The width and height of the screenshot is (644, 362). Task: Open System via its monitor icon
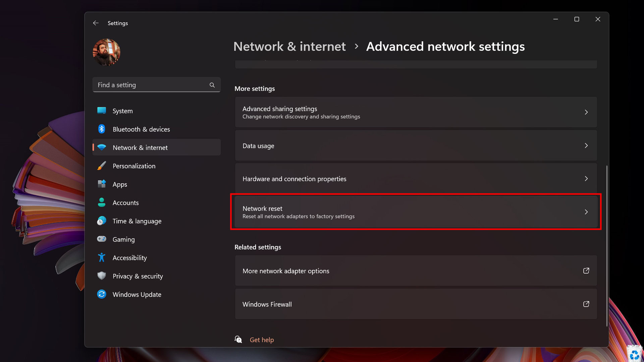pos(102,111)
